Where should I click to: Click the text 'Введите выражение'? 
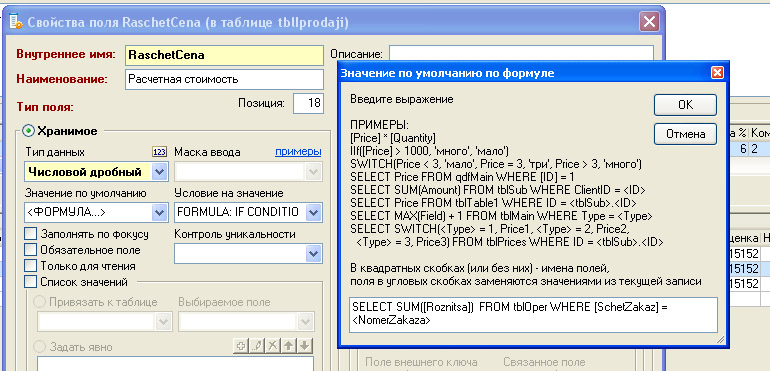402,99
